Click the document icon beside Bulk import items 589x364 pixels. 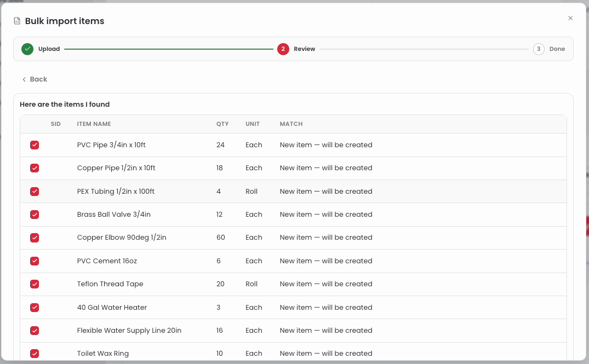coord(17,21)
